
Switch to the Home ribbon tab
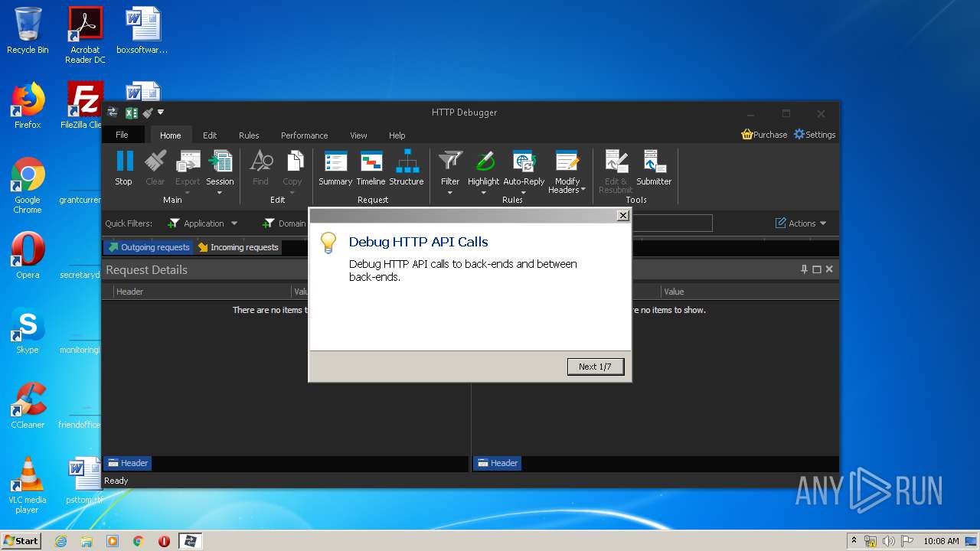click(x=171, y=135)
